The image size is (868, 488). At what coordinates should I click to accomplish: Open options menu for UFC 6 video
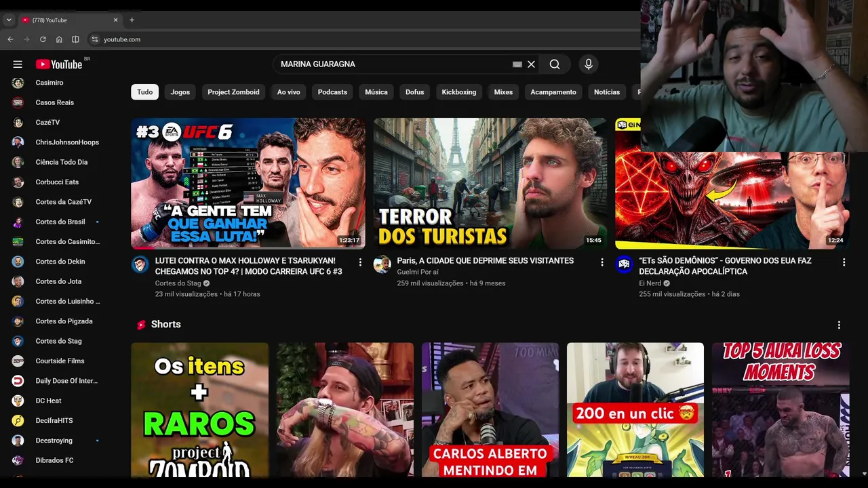(x=360, y=262)
